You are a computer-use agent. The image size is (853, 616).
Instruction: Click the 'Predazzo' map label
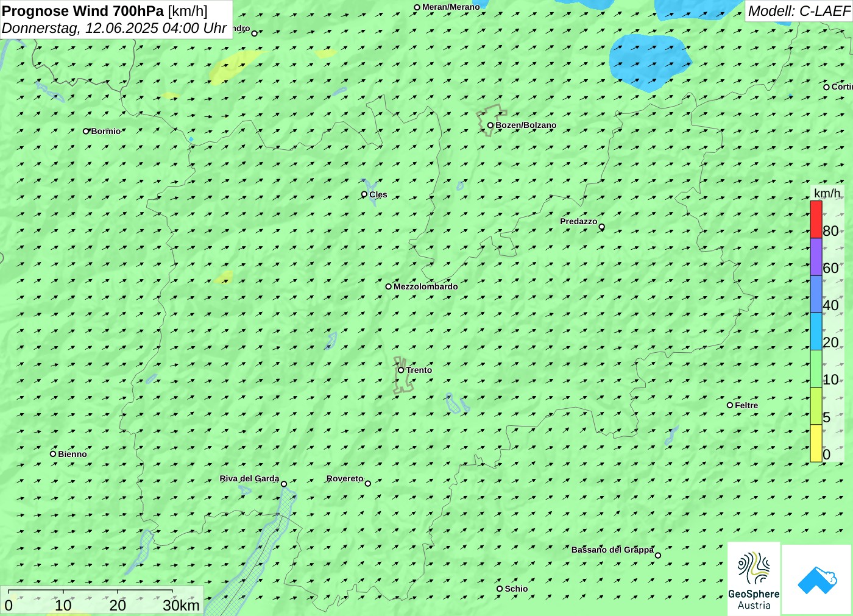tap(579, 221)
